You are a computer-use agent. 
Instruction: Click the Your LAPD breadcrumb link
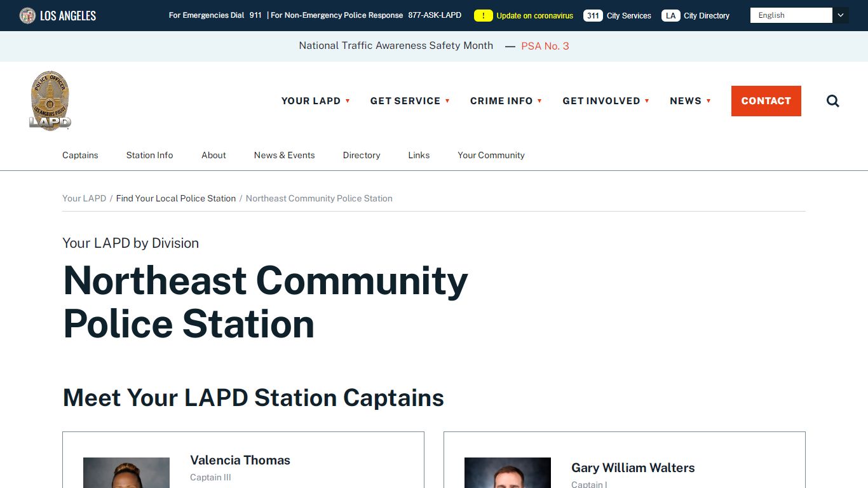84,198
